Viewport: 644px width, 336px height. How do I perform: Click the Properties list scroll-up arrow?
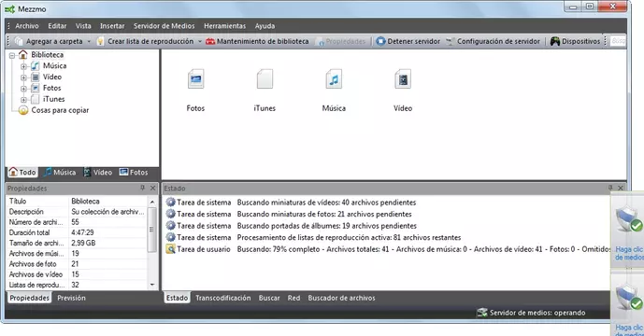click(152, 202)
